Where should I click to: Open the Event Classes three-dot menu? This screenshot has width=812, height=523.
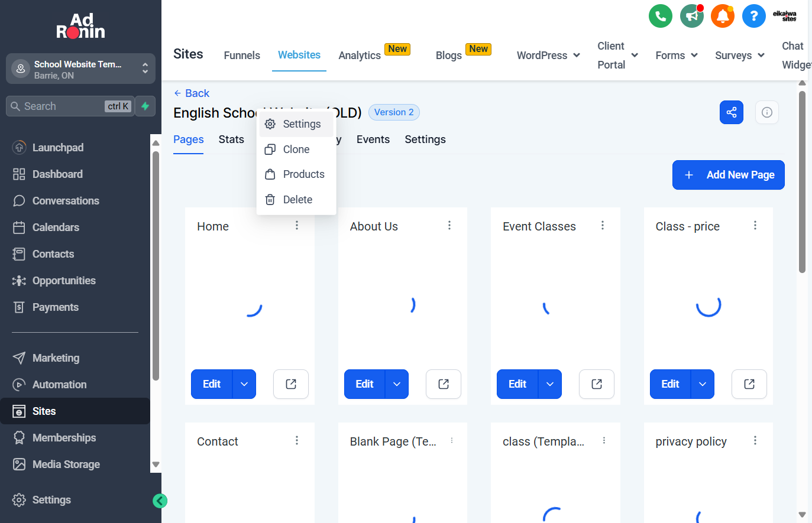[603, 225]
